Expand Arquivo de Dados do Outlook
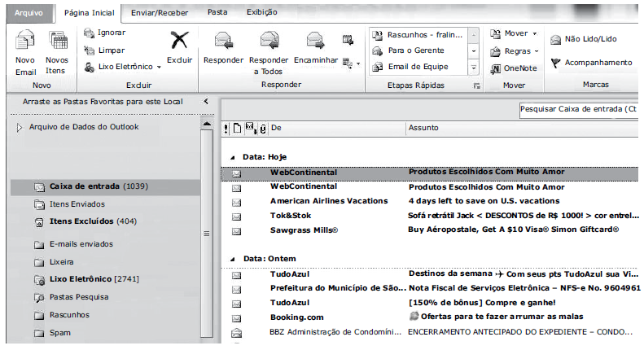644x350 pixels. tap(20, 127)
